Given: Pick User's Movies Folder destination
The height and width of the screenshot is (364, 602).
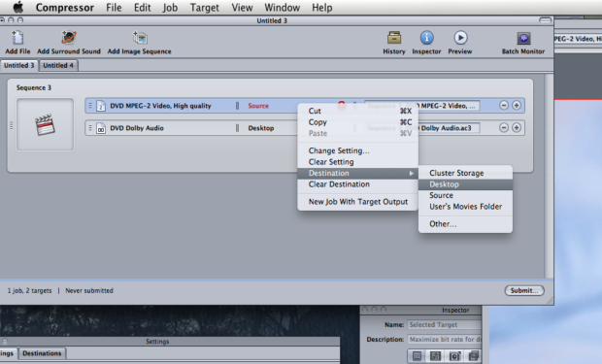Looking at the screenshot, I should [x=465, y=207].
